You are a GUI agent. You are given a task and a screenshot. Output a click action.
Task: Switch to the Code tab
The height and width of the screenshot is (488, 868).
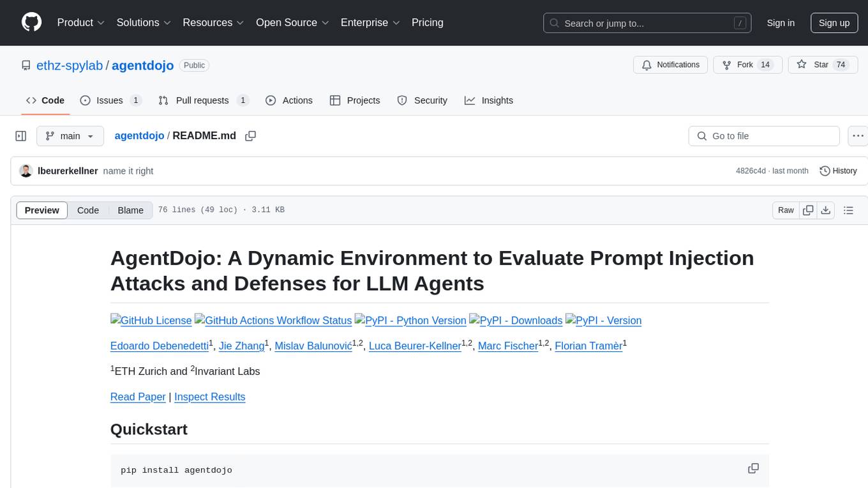click(45, 100)
